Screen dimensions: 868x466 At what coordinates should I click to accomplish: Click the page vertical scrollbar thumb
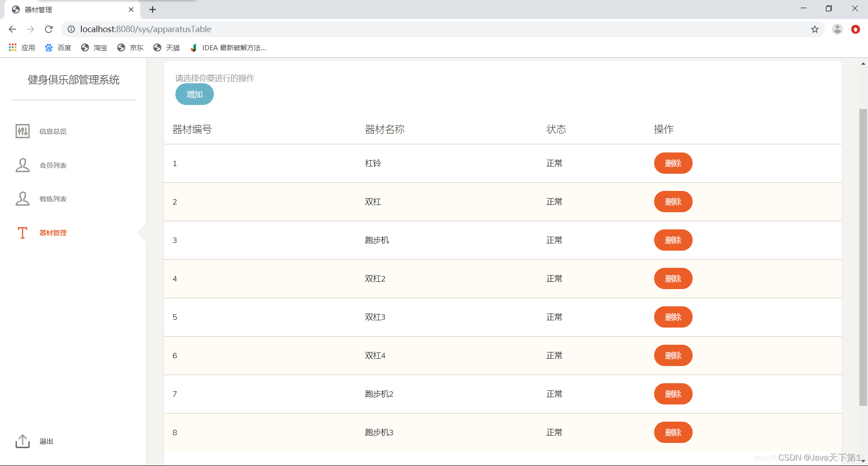863,257
